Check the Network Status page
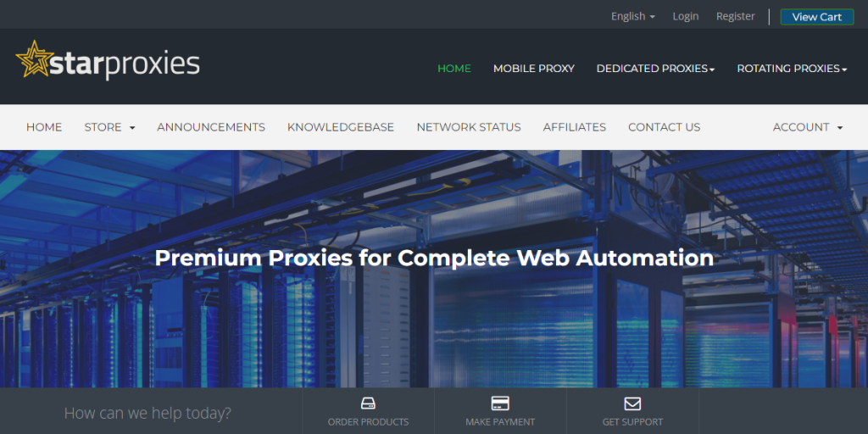Viewport: 868px width, 434px height. [469, 127]
